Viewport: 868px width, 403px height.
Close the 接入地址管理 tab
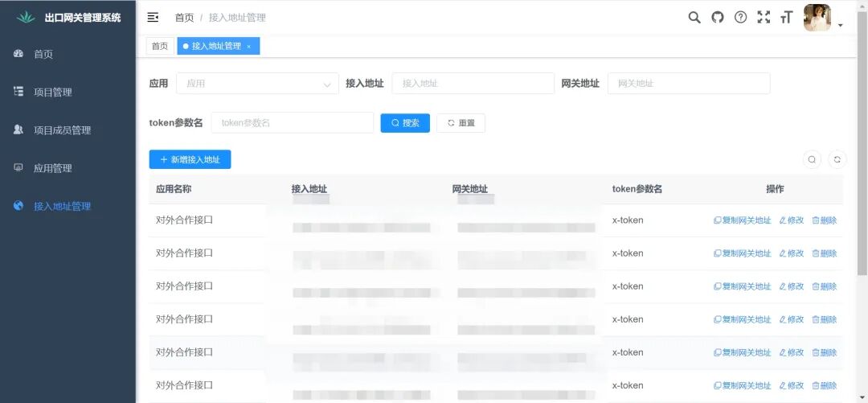[249, 47]
